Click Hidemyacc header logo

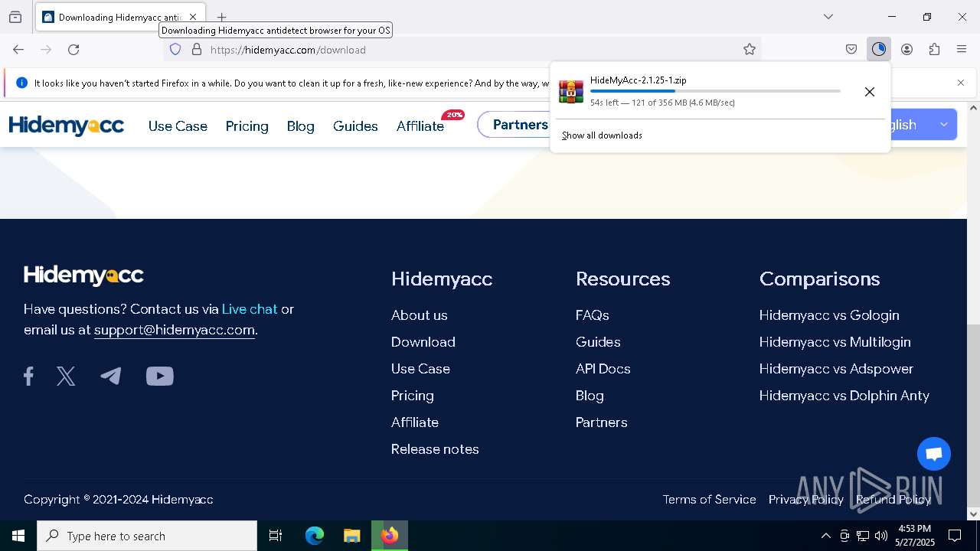(x=67, y=126)
